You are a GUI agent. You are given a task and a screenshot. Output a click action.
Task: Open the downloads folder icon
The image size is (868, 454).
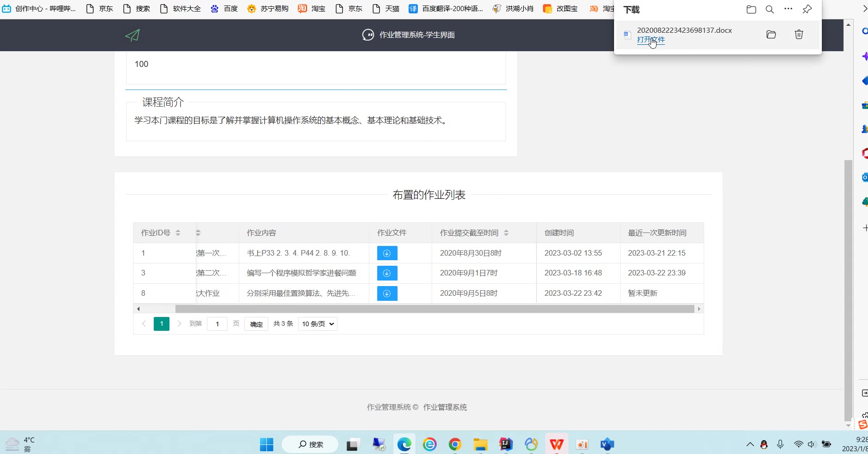[x=751, y=9]
